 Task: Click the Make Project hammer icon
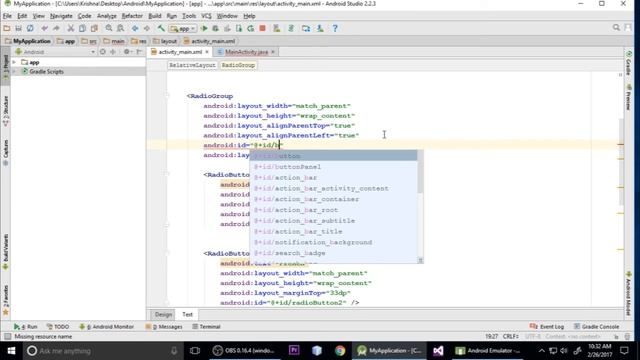[161, 28]
